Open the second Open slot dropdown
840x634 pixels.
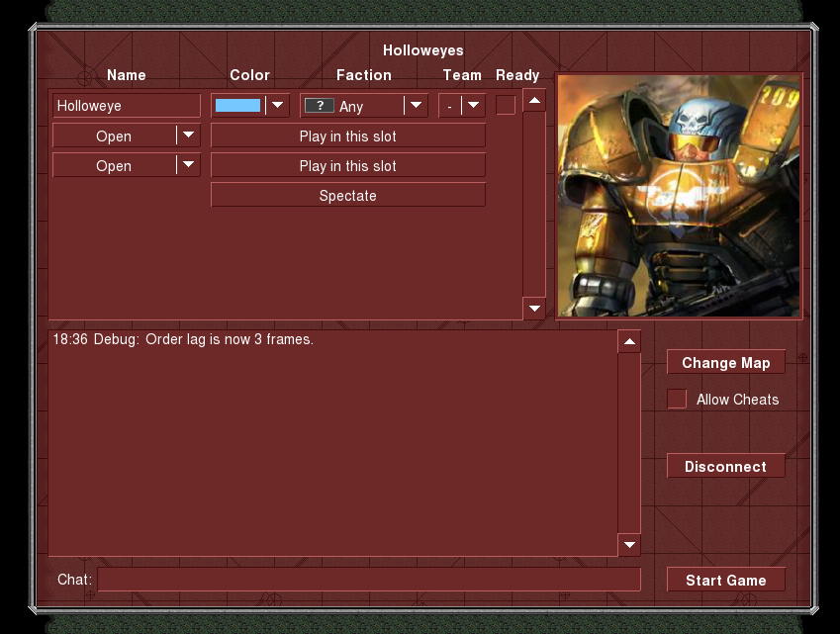pos(188,165)
